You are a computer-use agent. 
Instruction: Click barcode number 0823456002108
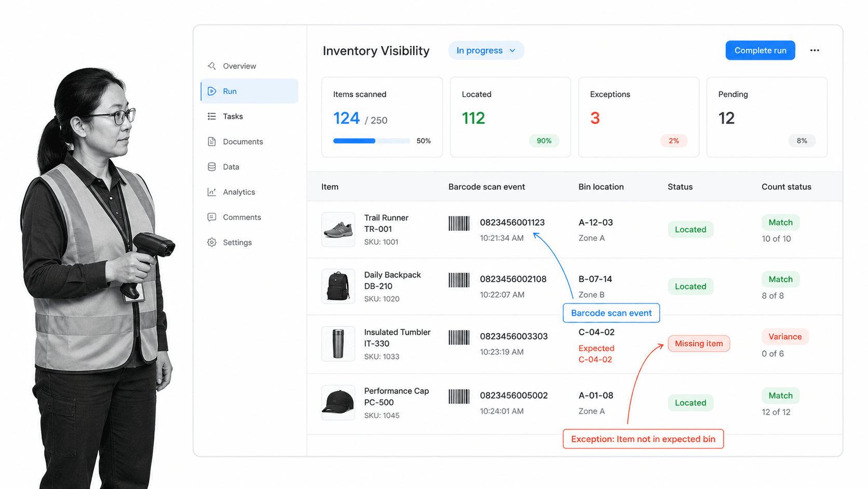tap(513, 279)
